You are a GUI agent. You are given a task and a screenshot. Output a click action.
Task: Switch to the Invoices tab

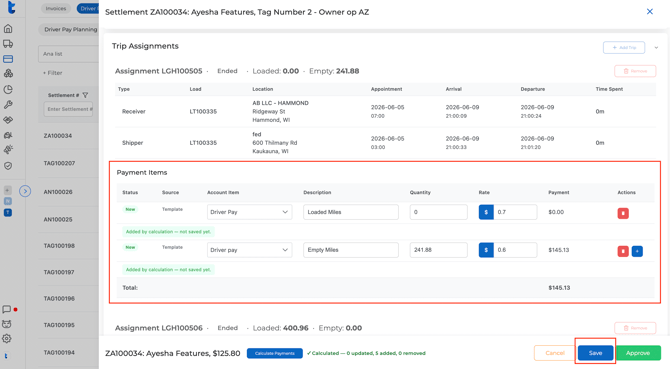tap(56, 9)
